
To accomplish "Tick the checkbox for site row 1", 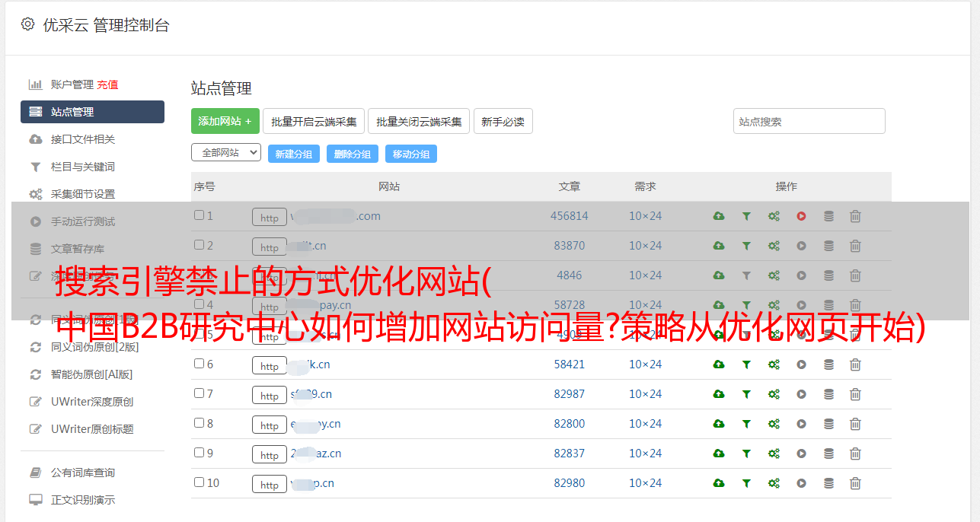I will click(199, 215).
